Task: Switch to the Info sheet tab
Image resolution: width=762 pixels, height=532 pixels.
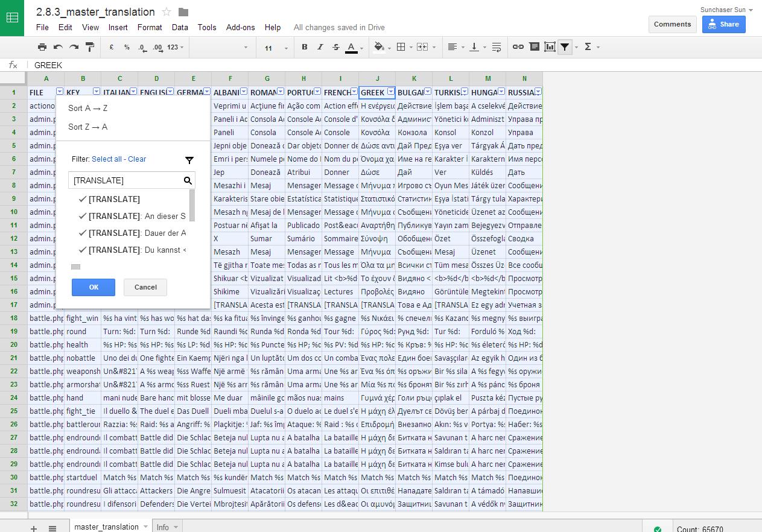Action: point(163,527)
